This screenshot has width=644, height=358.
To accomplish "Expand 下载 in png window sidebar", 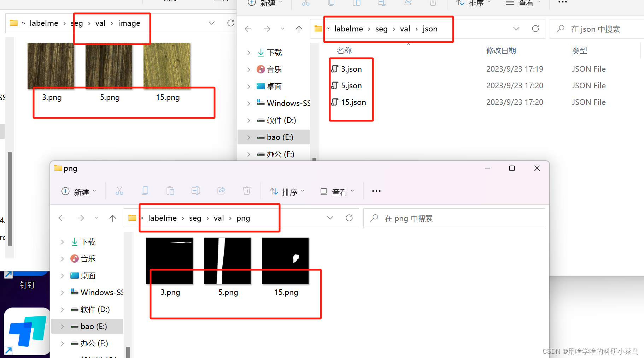I will point(63,242).
